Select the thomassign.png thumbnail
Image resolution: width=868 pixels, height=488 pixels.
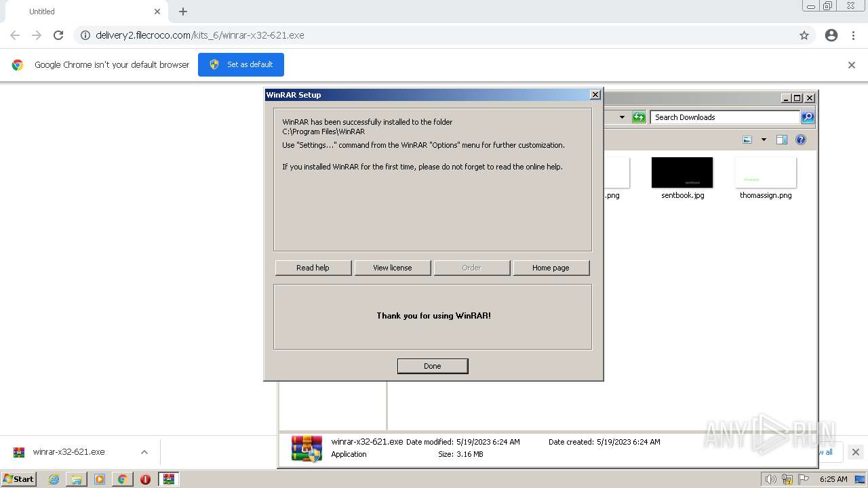(x=766, y=173)
